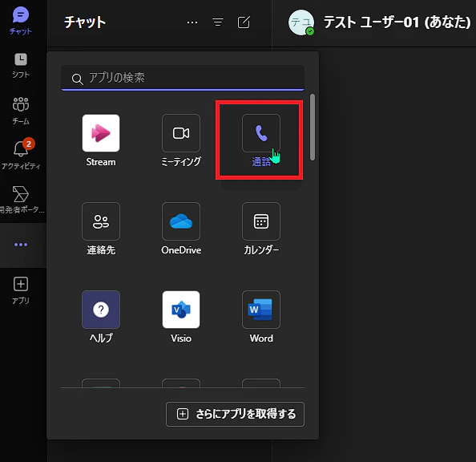Open the Teams (チーム) section
The width and height of the screenshot is (476, 462).
point(21,111)
